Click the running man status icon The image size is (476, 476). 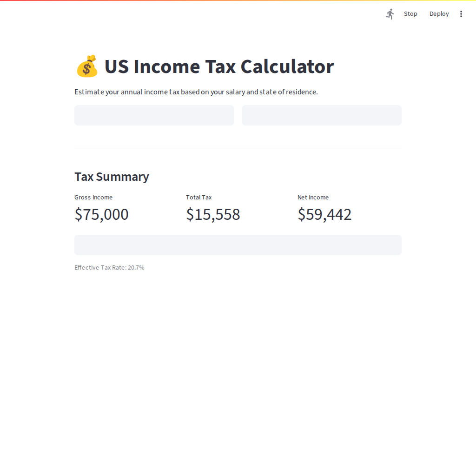pyautogui.click(x=390, y=14)
